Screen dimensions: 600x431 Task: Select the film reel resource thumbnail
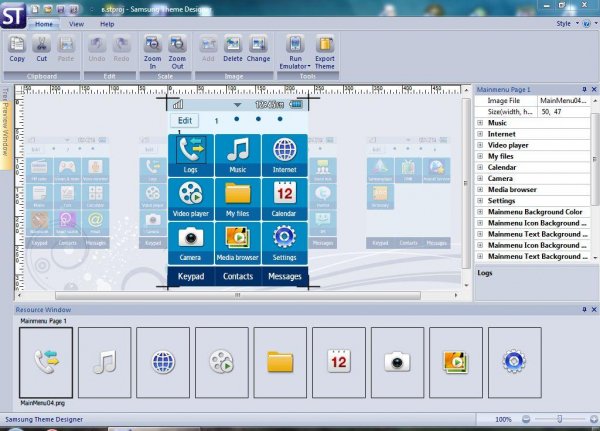(222, 362)
